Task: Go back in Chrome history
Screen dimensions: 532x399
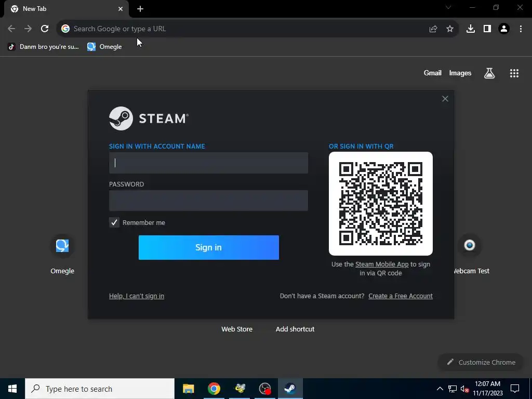Action: tap(11, 29)
